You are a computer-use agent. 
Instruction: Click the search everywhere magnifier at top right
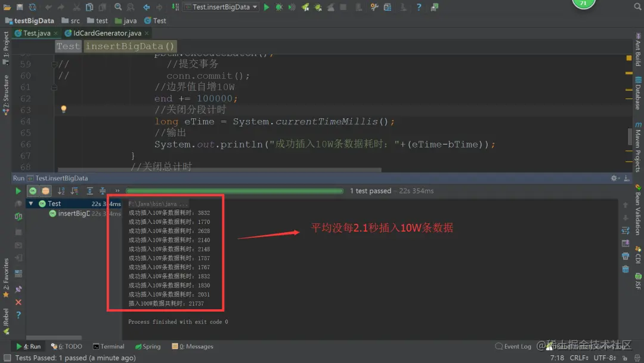637,7
